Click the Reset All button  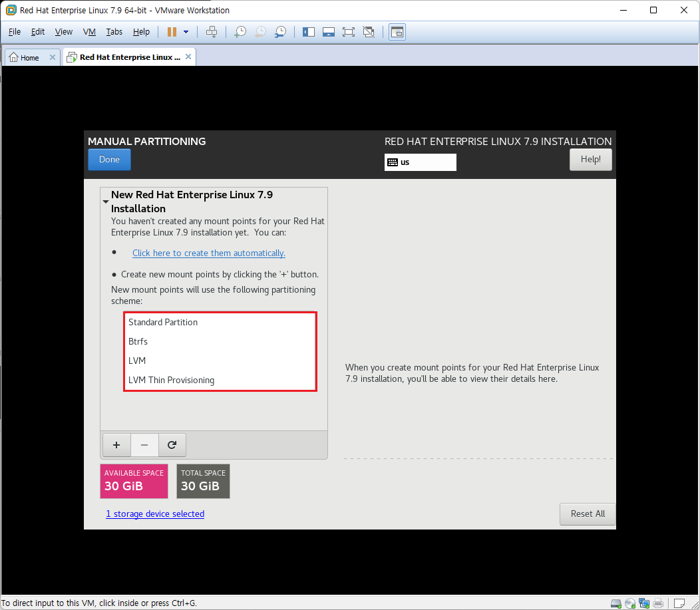pyautogui.click(x=588, y=514)
